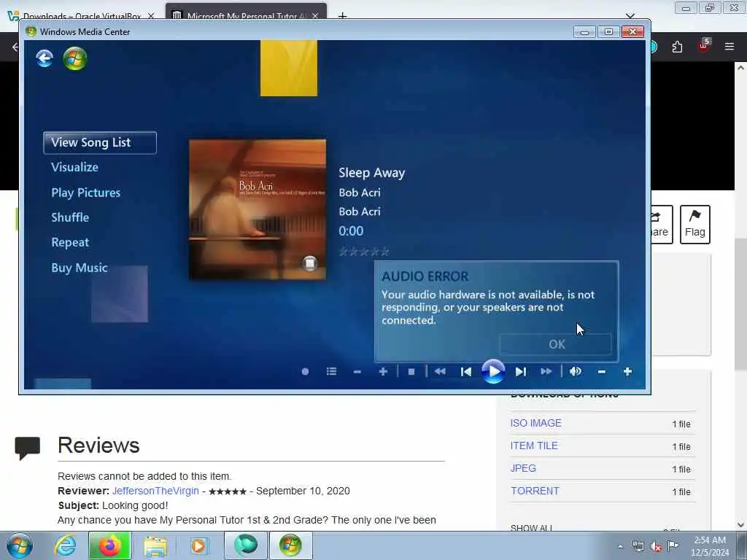Toggle Repeat in the left menu
The width and height of the screenshot is (747, 560).
click(70, 242)
